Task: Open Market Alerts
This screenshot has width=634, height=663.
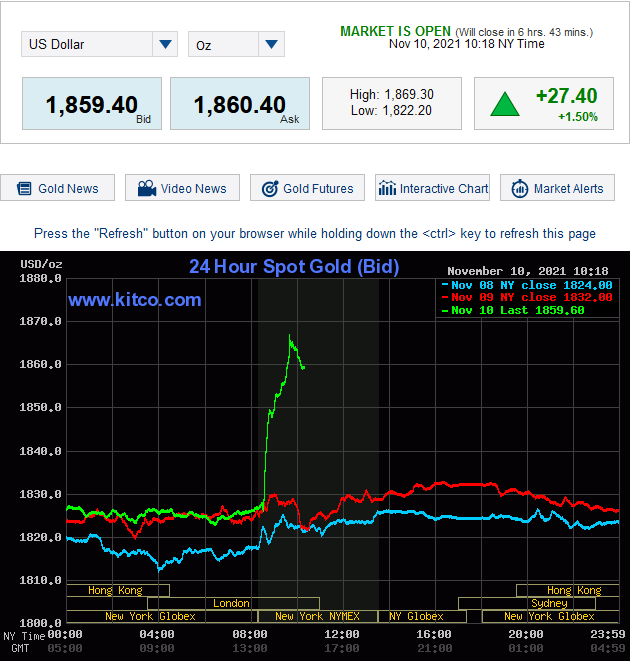Action: (557, 188)
